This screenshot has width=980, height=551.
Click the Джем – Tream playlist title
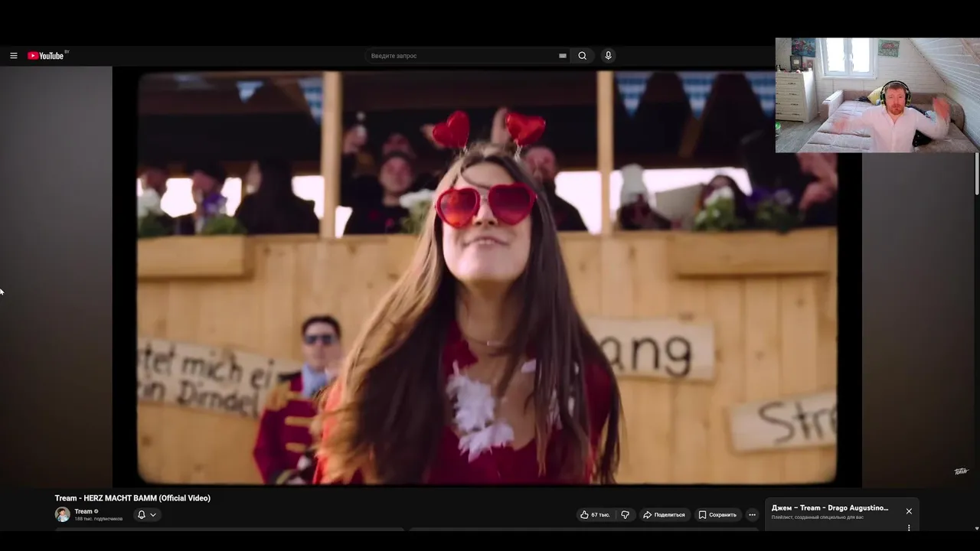click(x=830, y=508)
